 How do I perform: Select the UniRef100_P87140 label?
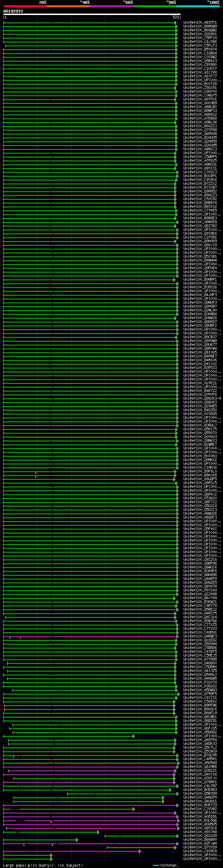[200, 590]
